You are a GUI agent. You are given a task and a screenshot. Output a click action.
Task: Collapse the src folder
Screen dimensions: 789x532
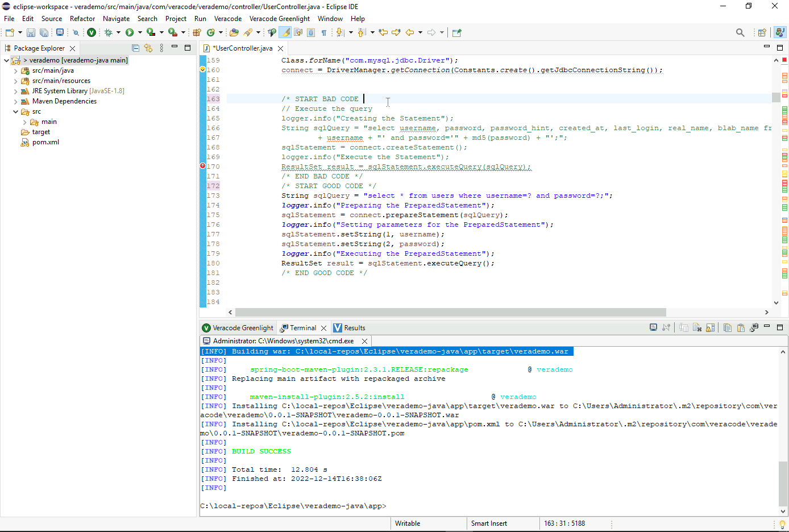(15, 112)
